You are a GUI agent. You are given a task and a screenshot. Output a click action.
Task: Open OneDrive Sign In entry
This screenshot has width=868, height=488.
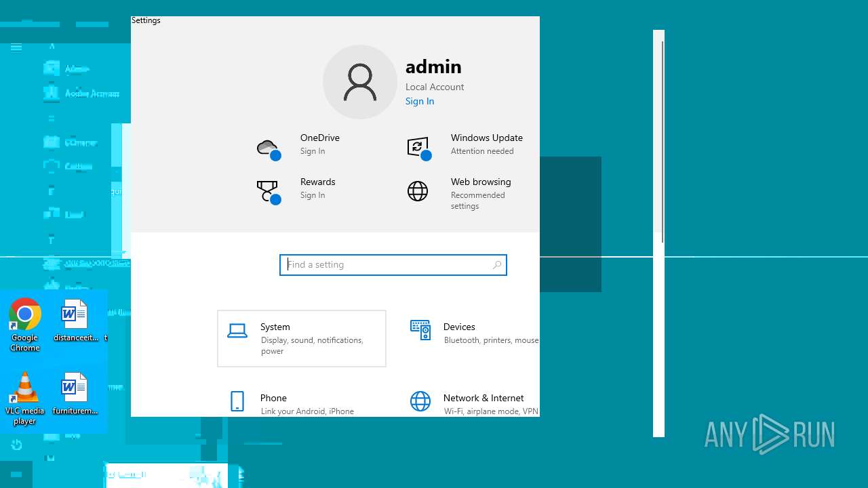320,144
